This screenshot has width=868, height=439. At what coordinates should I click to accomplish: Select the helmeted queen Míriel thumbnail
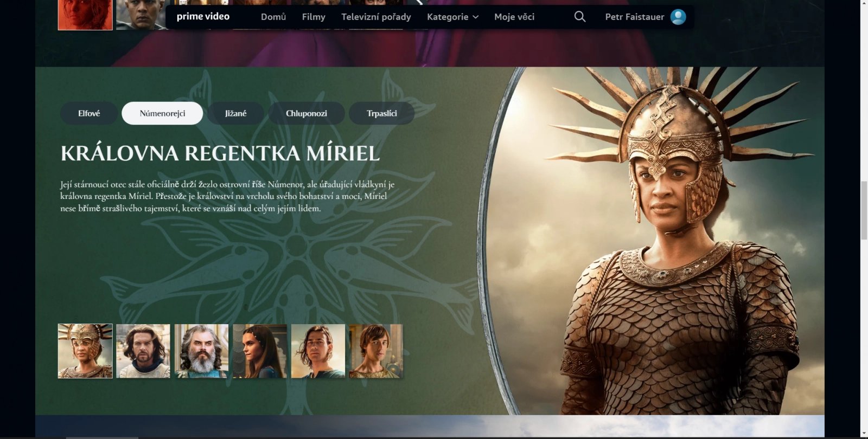point(85,351)
